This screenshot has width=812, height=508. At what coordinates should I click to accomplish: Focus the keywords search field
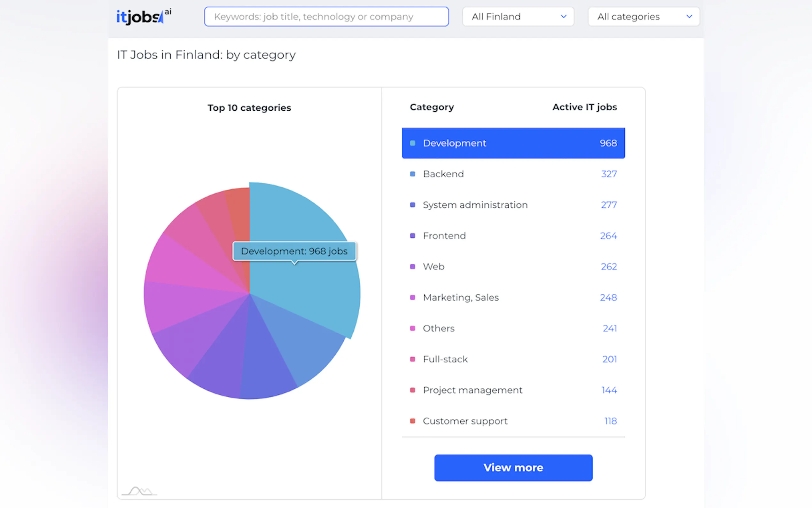pyautogui.click(x=326, y=16)
